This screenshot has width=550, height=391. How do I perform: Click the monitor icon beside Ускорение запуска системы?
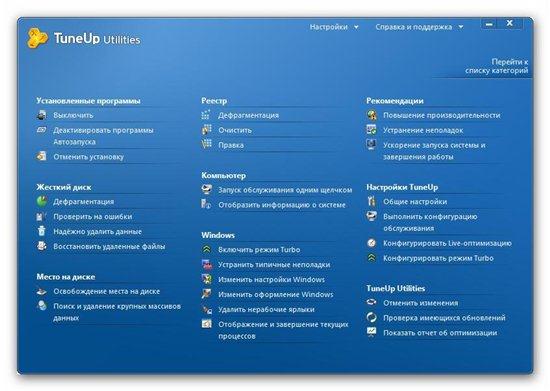371,144
